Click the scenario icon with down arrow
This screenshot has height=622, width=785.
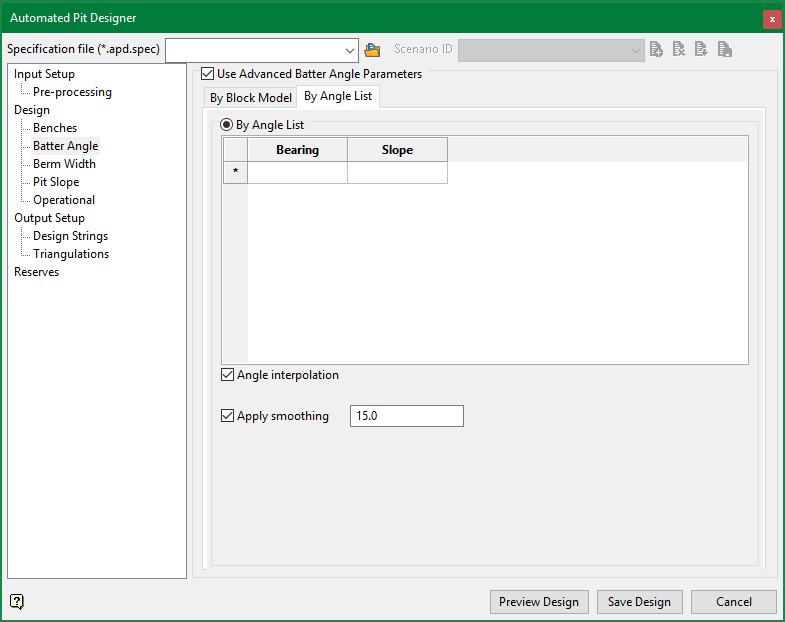pos(702,49)
